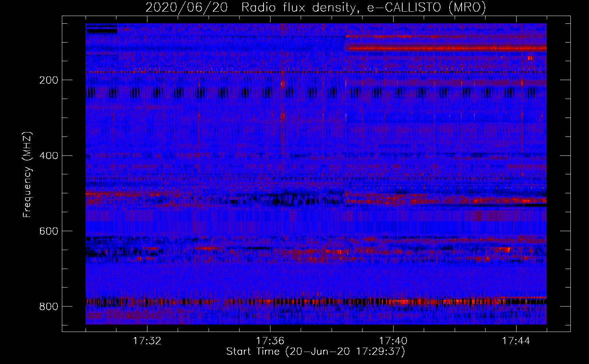Click the 'Start Time (20-Jun-20 17:29:37)' label

point(316,352)
